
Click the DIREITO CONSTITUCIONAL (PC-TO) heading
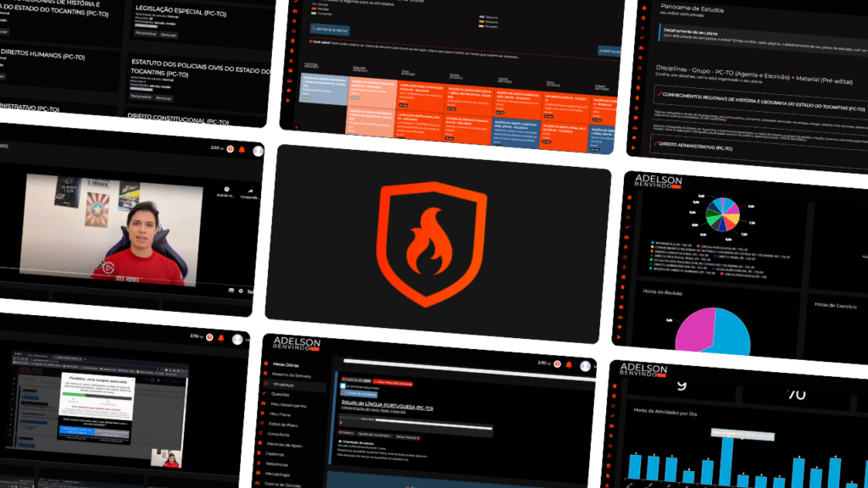pos(178,119)
